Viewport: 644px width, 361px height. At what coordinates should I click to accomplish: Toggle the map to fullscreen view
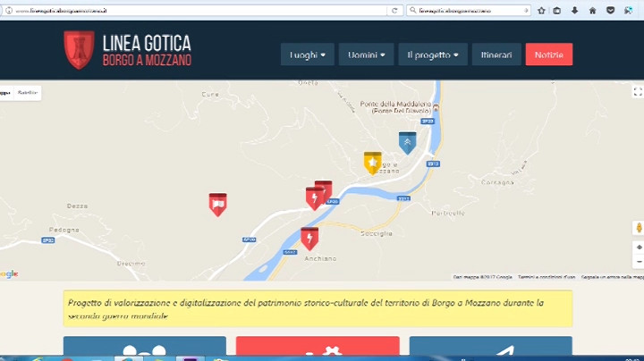pyautogui.click(x=637, y=91)
